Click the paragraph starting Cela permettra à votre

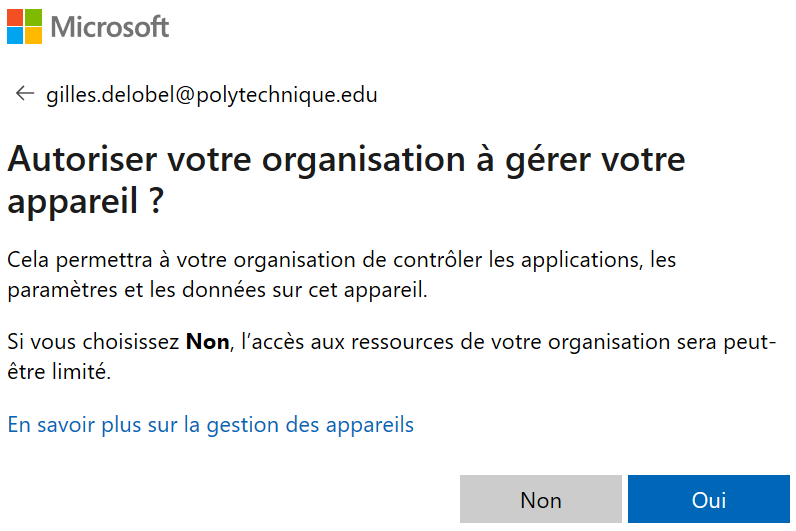click(342, 275)
